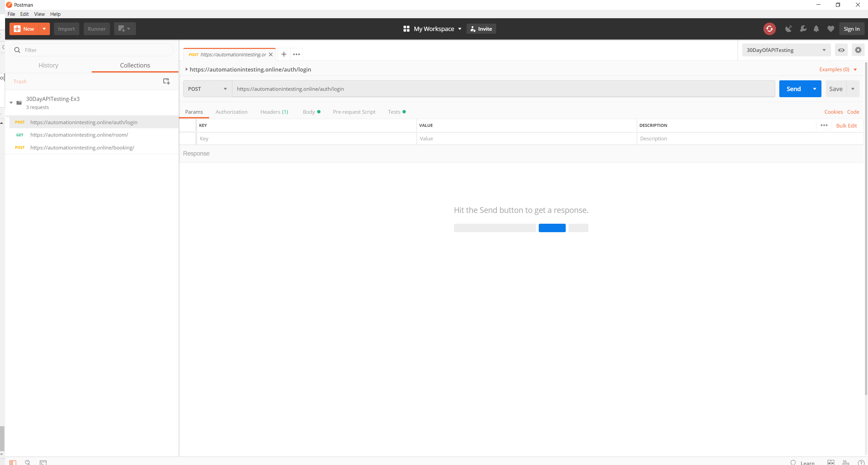868x465 pixels.
Task: Expand the Examples (0) dropdown
Action: coord(855,70)
